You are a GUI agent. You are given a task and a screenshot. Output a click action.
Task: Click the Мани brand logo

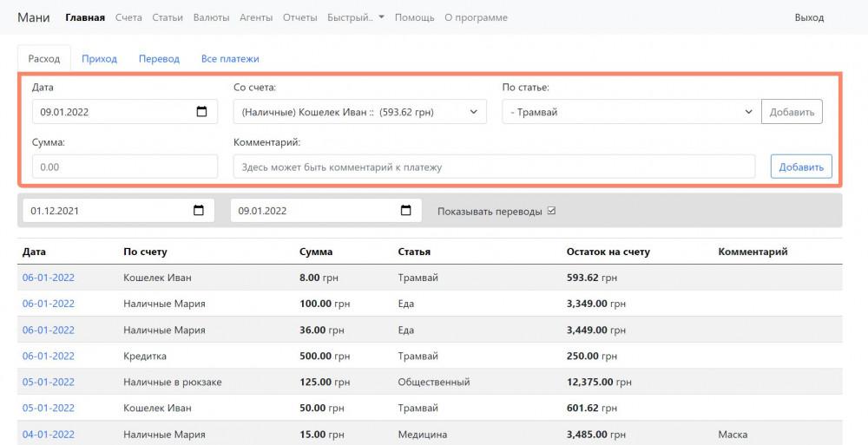(x=34, y=17)
